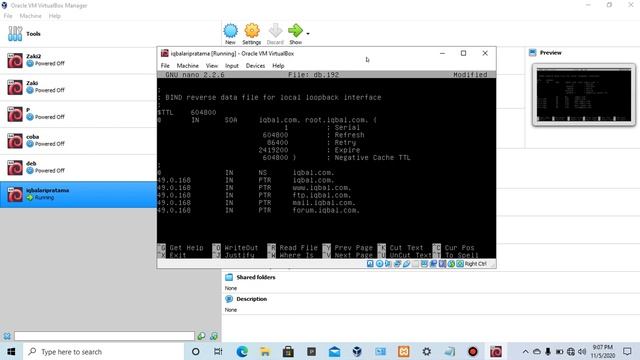Select the Zaki virtual machine
Image resolution: width=640 pixels, height=360 pixels.
pyautogui.click(x=78, y=87)
